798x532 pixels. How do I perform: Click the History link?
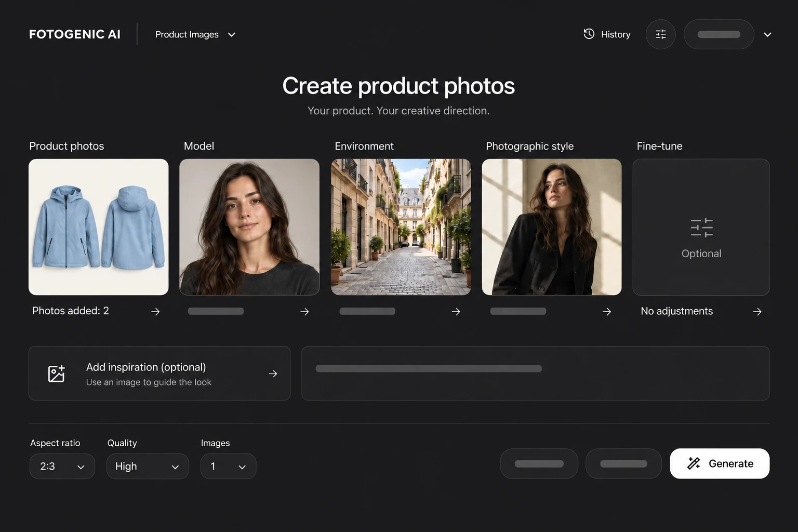point(607,34)
